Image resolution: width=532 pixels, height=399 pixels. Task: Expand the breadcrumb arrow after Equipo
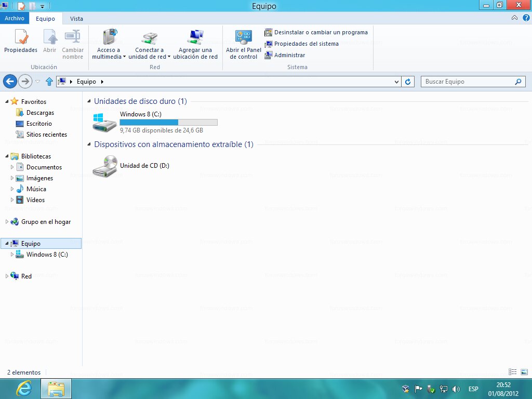click(102, 82)
